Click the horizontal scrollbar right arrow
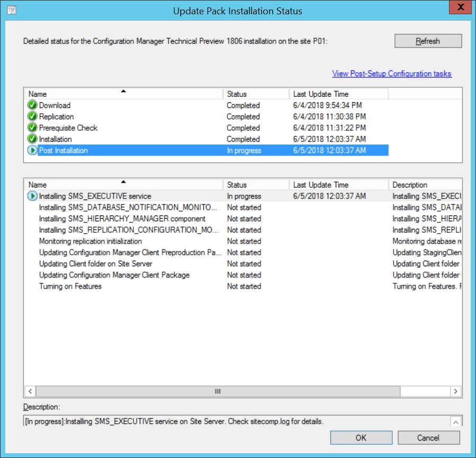The width and height of the screenshot is (476, 458). point(456,391)
